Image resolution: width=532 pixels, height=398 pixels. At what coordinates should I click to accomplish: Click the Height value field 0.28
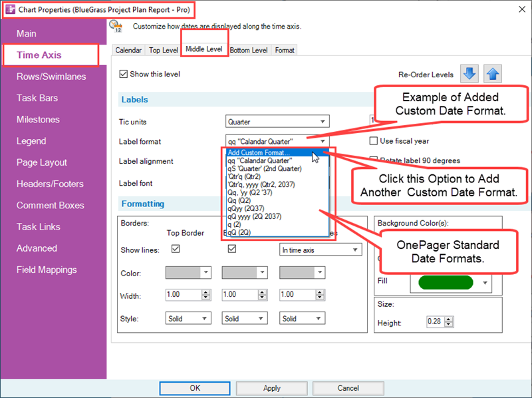(x=436, y=321)
